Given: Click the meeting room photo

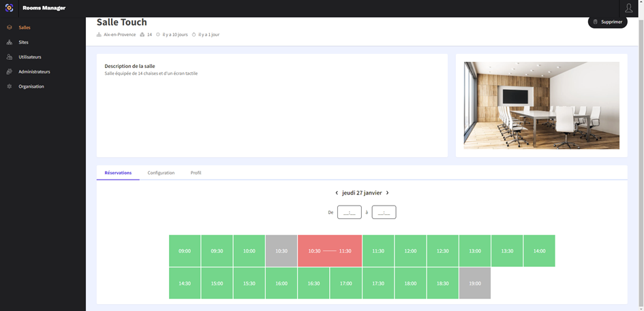Looking at the screenshot, I should 541,105.
